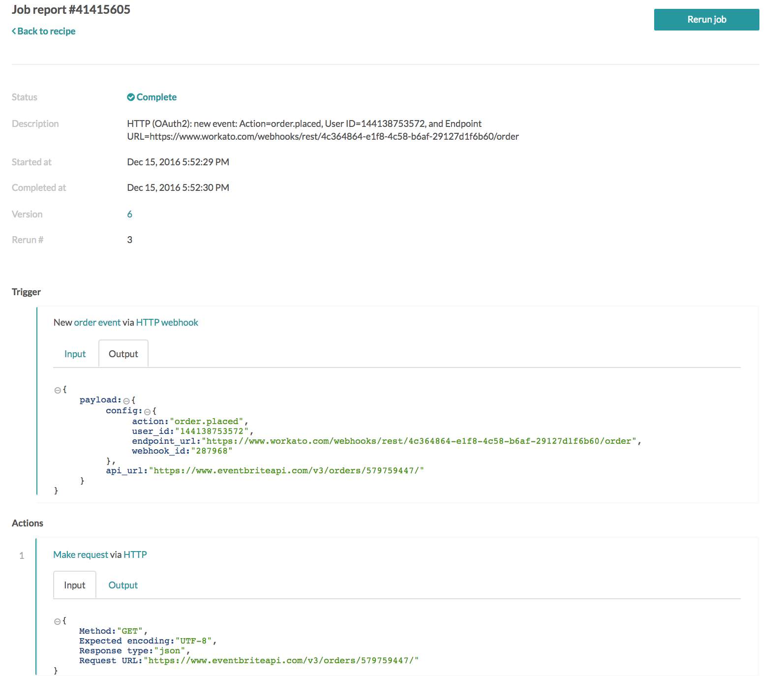The image size is (784, 676).
Task: Click the green Complete status checkmark icon
Action: pyautogui.click(x=131, y=97)
